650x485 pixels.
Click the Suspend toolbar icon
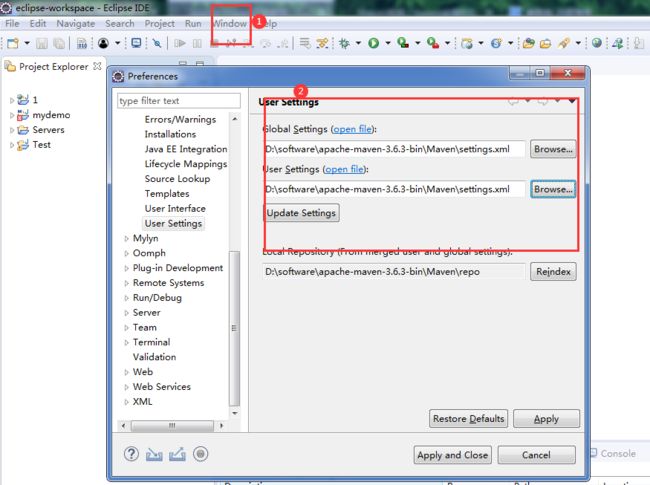(197, 43)
